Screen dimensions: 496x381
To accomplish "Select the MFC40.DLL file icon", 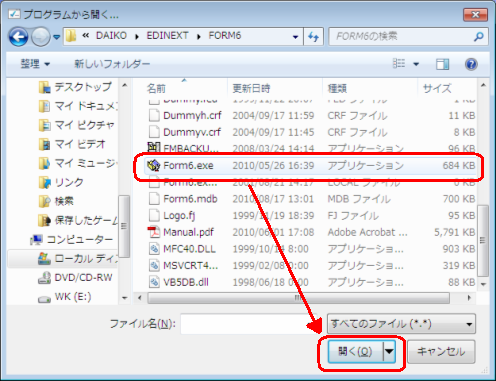I will point(154,249).
